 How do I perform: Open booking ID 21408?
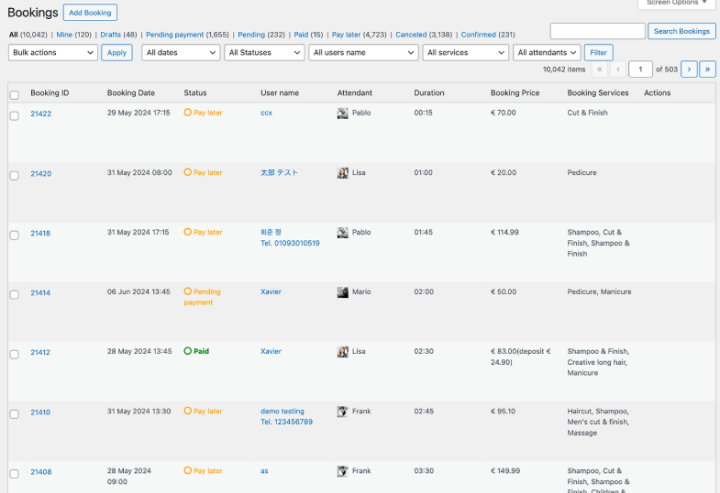41,471
